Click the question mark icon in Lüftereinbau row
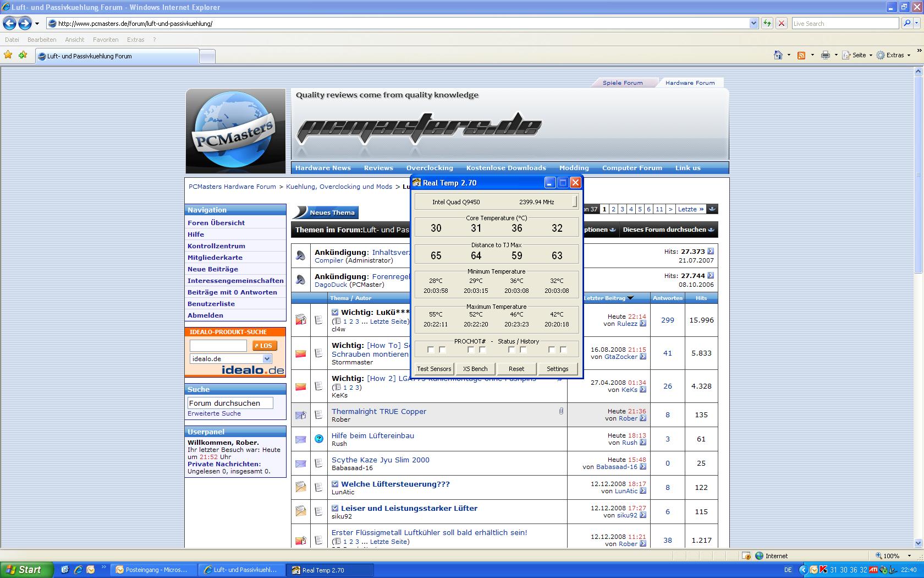The image size is (924, 578). click(319, 439)
